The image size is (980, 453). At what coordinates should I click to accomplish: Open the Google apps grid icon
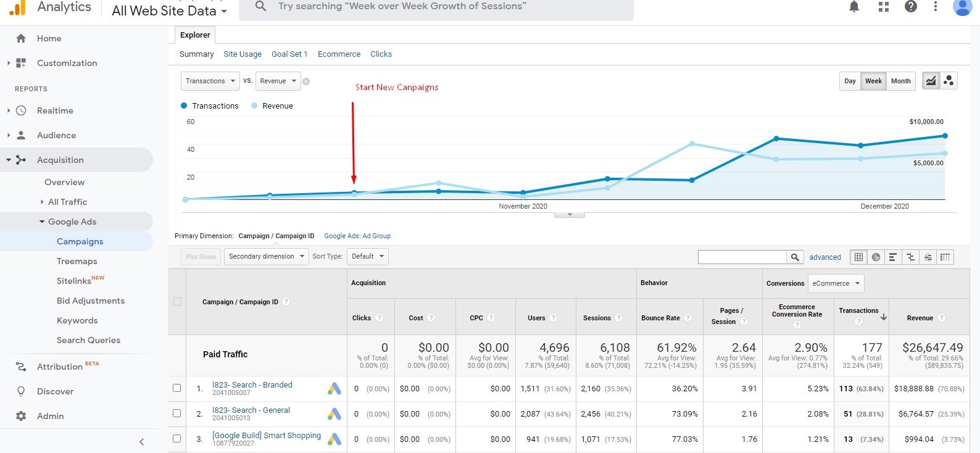[x=884, y=7]
